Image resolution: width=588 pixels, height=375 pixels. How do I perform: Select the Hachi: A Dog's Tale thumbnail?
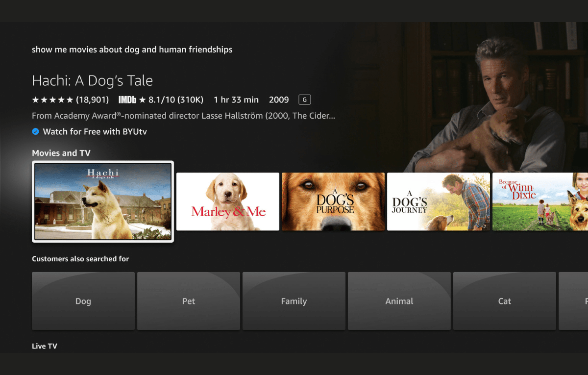pos(103,201)
